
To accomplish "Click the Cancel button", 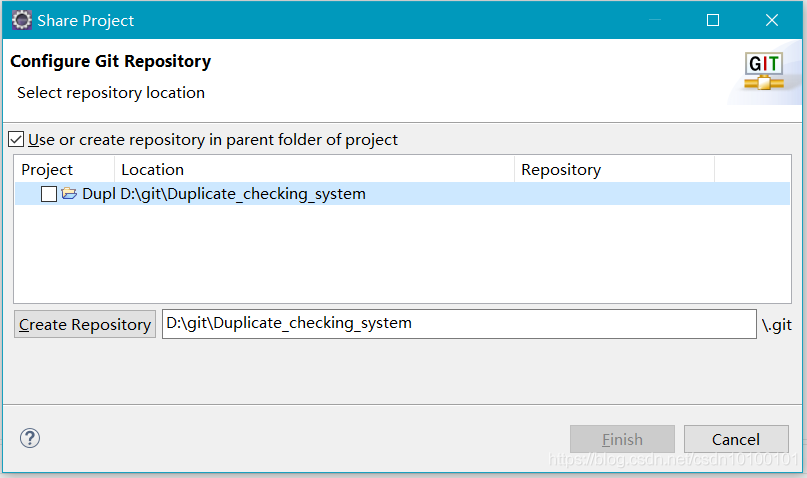I will coord(736,439).
